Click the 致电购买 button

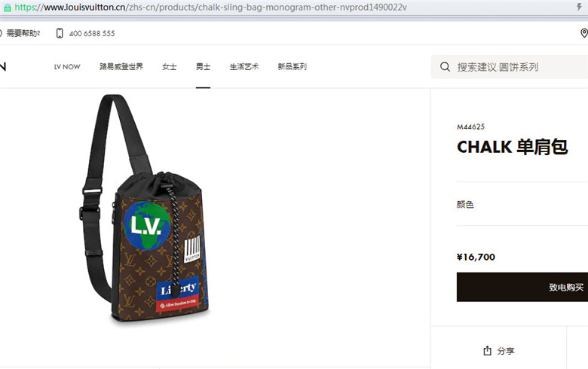pyautogui.click(x=522, y=287)
